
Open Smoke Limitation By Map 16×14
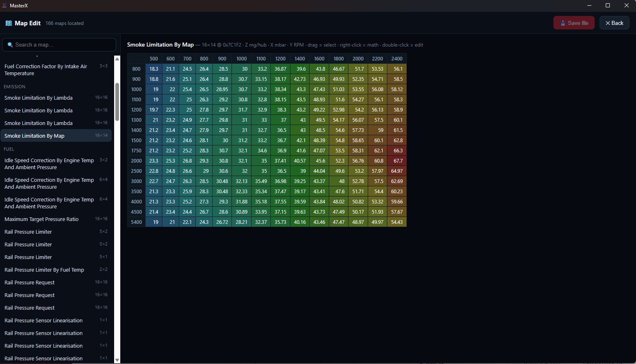point(56,136)
